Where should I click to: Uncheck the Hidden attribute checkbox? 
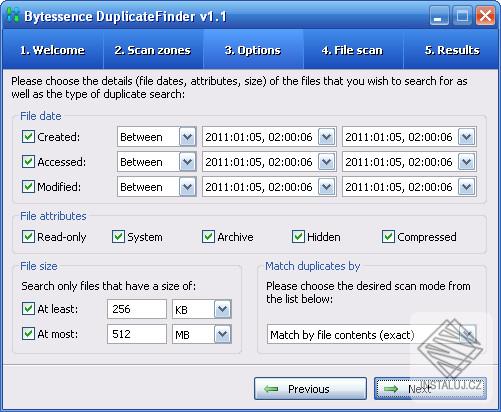click(x=298, y=237)
